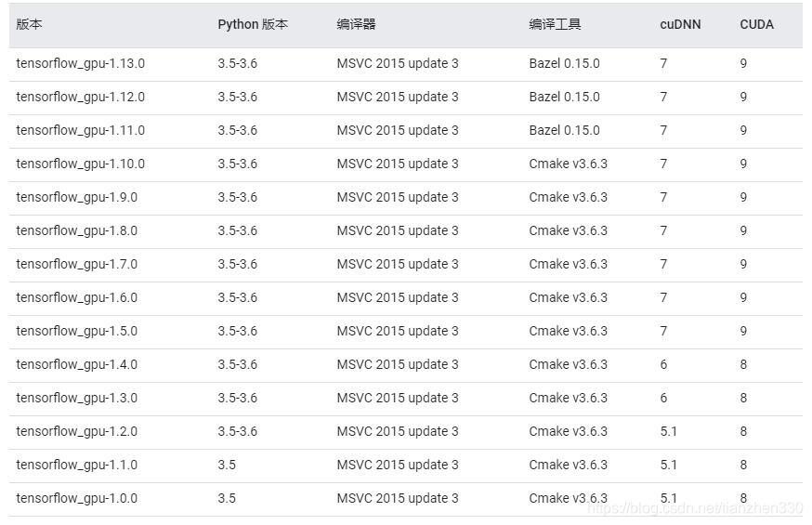Select the tensorflow_gpu-1.1.0 cell
This screenshot has width=812, height=525.
coord(76,466)
